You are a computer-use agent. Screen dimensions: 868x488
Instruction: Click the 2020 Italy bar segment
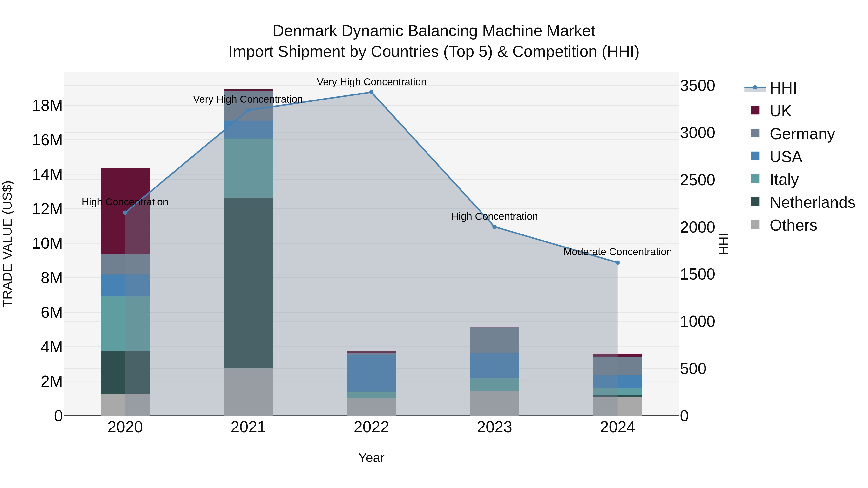click(125, 324)
